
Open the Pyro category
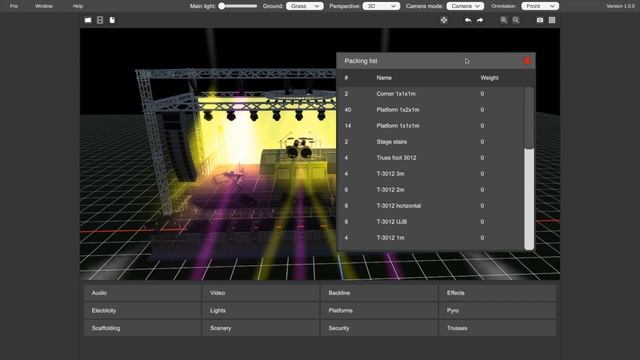[x=498, y=311]
